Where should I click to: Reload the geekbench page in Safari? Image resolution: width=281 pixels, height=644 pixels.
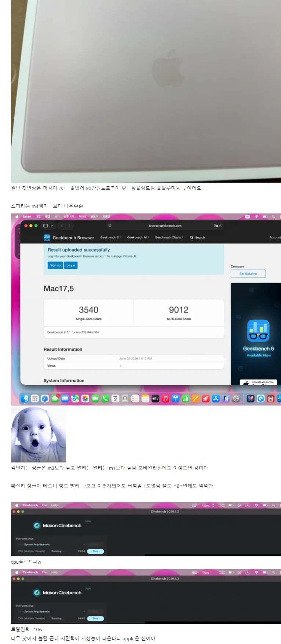pos(221,226)
